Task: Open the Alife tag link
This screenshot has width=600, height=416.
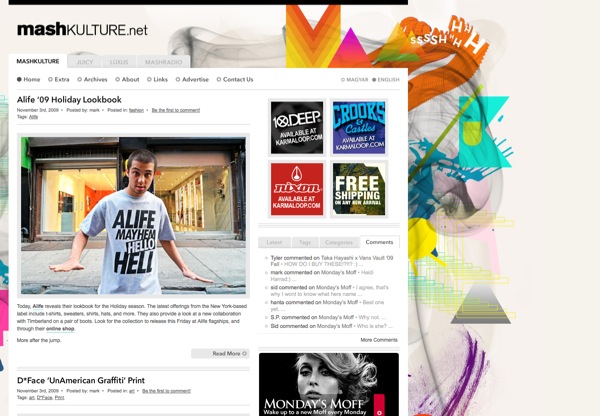Action: point(34,117)
